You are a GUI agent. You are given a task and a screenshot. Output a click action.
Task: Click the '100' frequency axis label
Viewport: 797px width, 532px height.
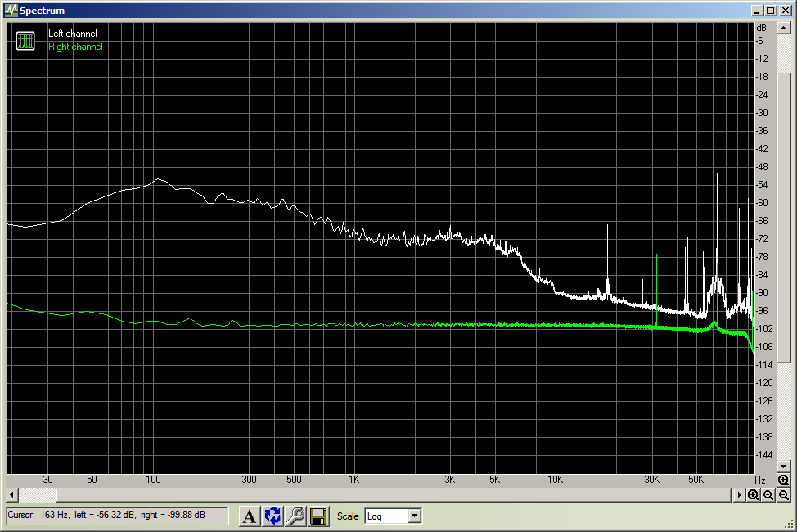[x=153, y=480]
